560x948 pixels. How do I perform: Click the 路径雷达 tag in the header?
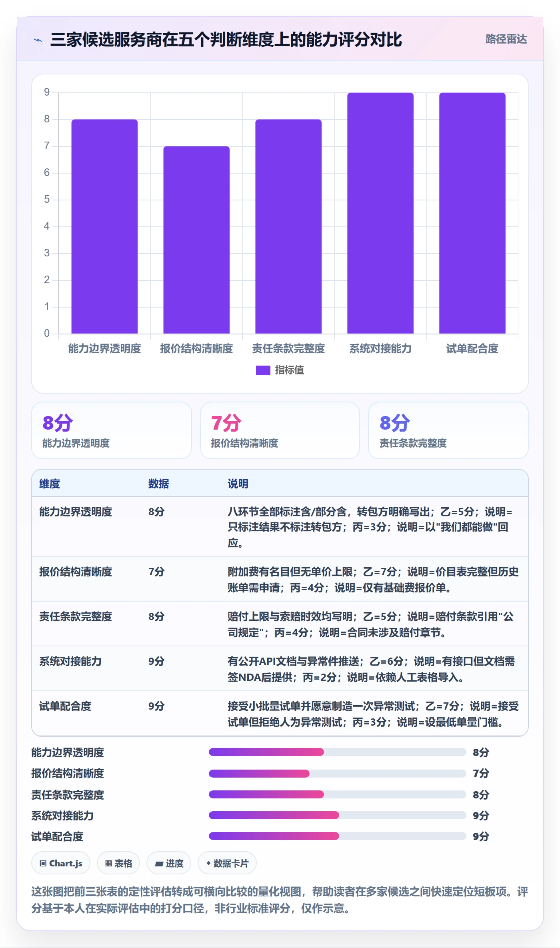click(x=506, y=39)
